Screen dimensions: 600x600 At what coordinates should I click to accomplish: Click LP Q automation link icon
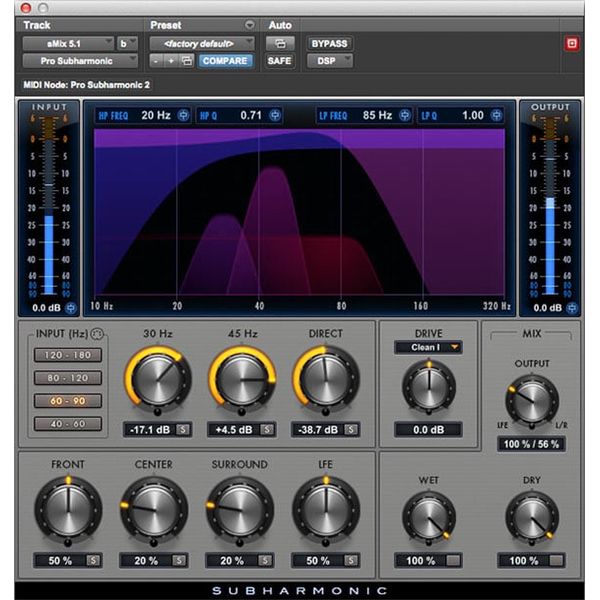(x=496, y=115)
